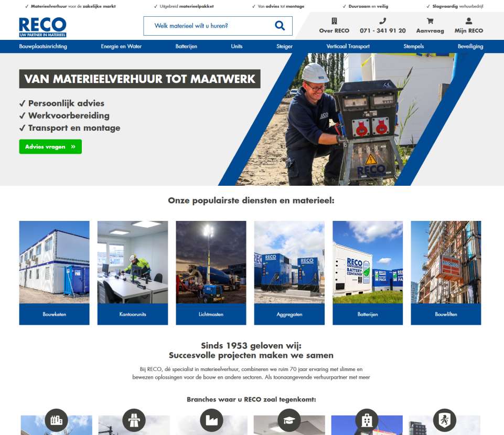
Task: Click 'Slagvaardig verhuurbedrijf' top text
Action: pyautogui.click(x=458, y=6)
